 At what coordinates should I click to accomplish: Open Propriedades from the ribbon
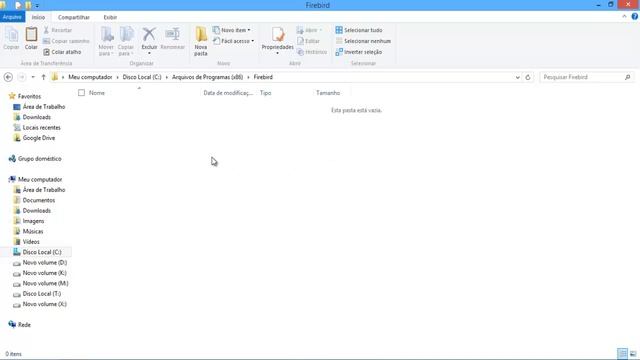(x=278, y=38)
